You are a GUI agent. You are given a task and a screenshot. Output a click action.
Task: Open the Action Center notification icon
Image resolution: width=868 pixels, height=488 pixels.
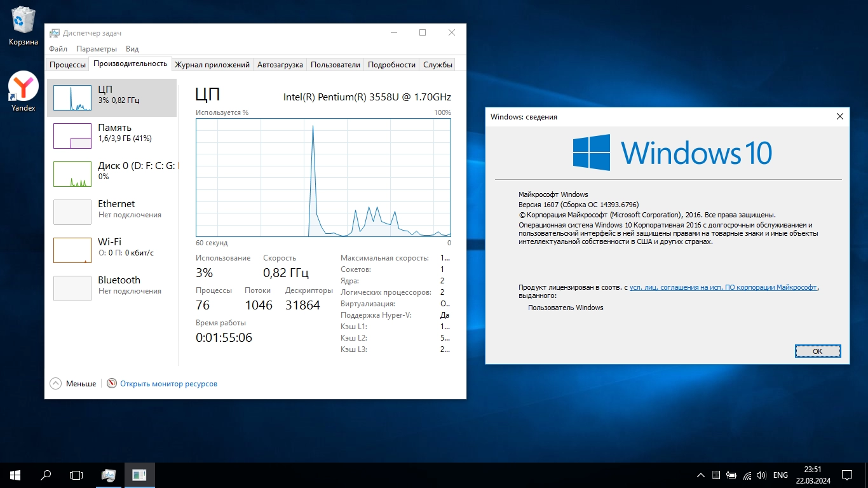click(x=847, y=475)
